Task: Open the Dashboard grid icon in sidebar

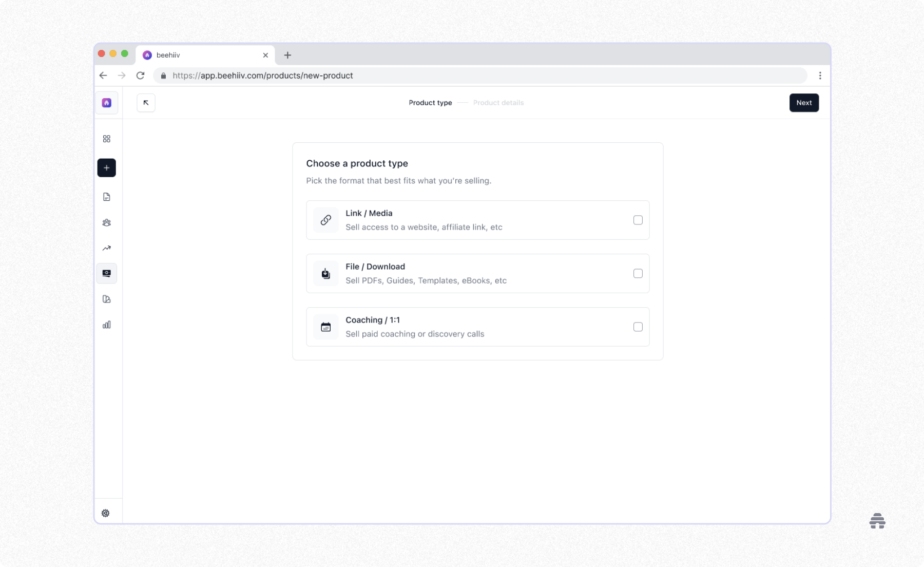Action: point(106,138)
